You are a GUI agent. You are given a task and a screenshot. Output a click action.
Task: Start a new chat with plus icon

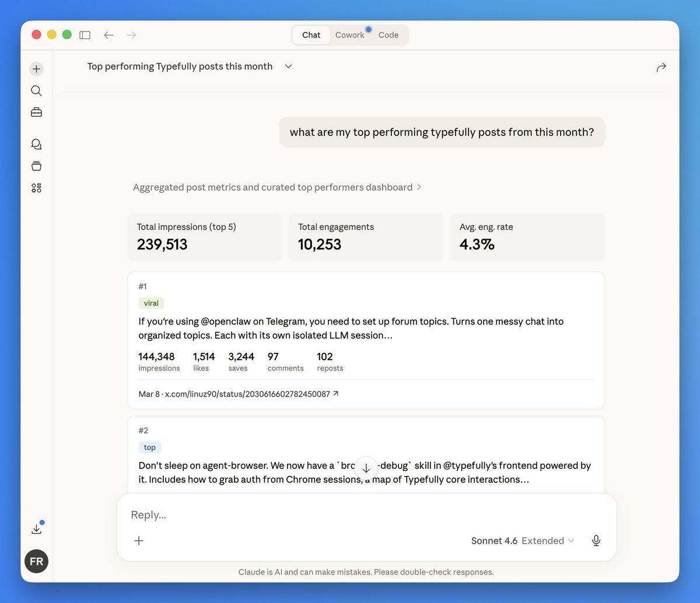36,69
